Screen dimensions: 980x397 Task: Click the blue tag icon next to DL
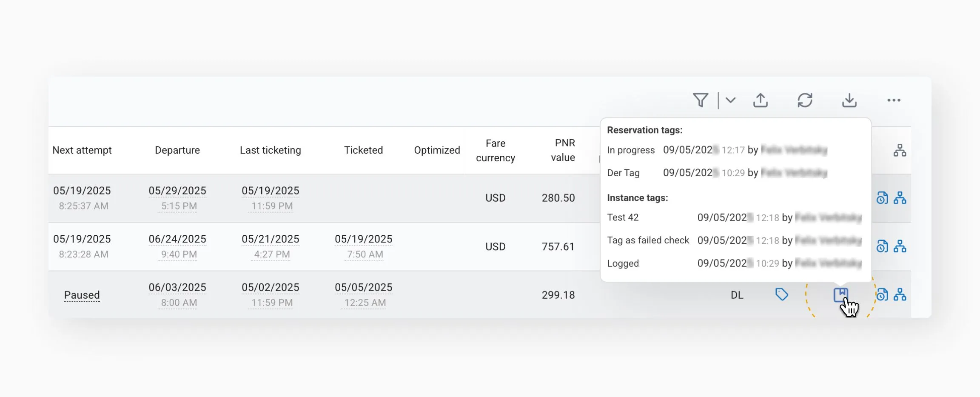click(x=781, y=294)
